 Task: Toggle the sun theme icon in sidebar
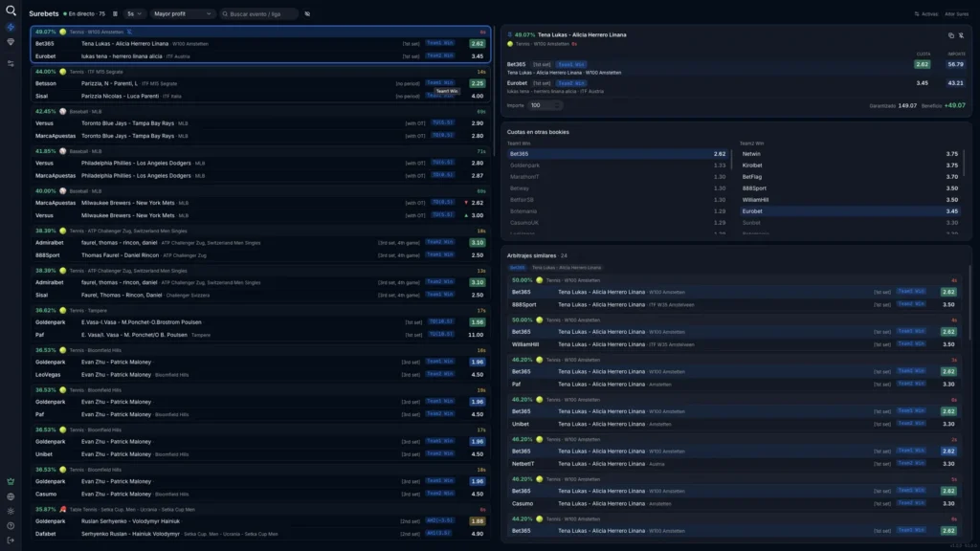(11, 511)
